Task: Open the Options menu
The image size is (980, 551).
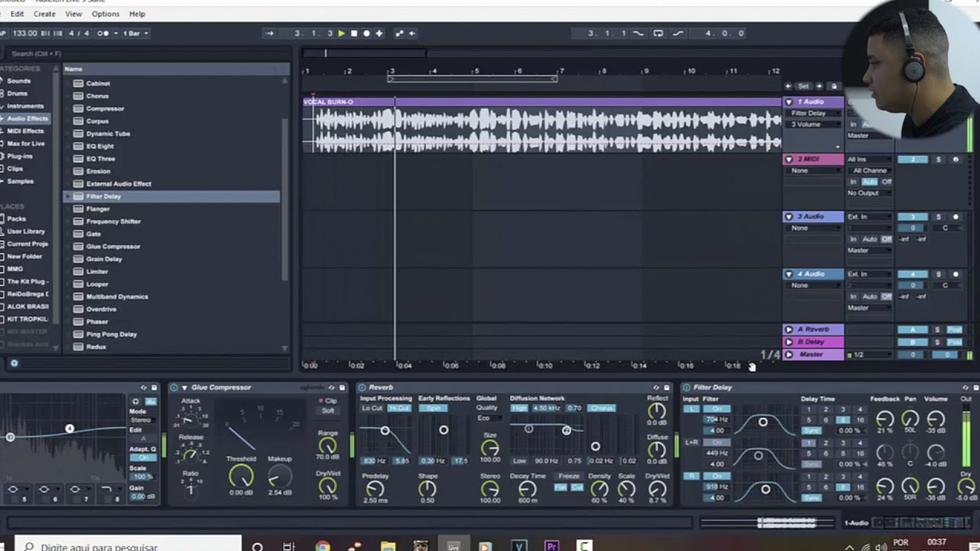Action: point(105,14)
